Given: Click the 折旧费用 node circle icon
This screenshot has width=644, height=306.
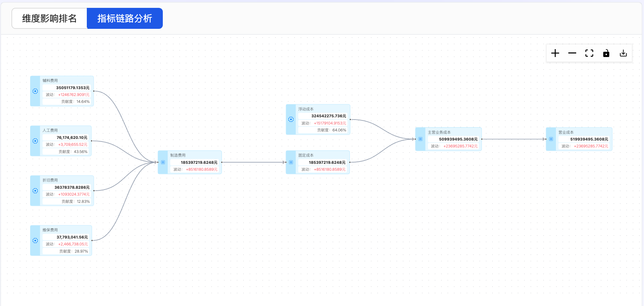Looking at the screenshot, I should 35,191.
